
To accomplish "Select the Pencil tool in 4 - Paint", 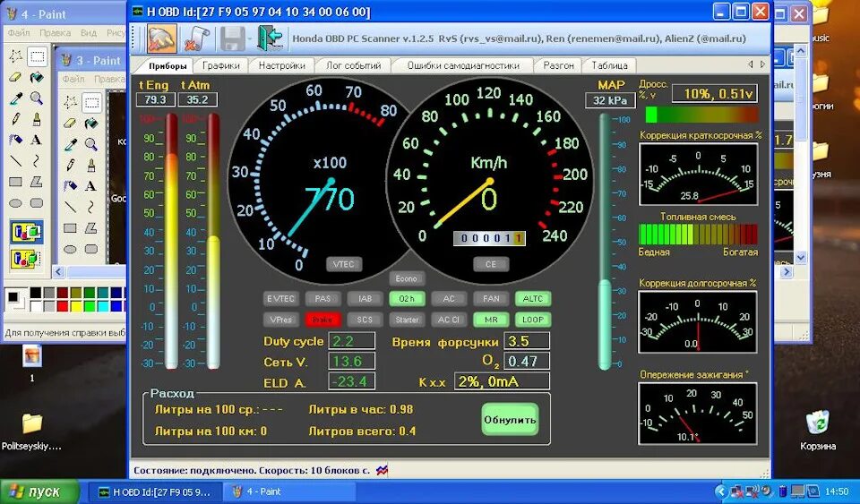I will point(15,119).
